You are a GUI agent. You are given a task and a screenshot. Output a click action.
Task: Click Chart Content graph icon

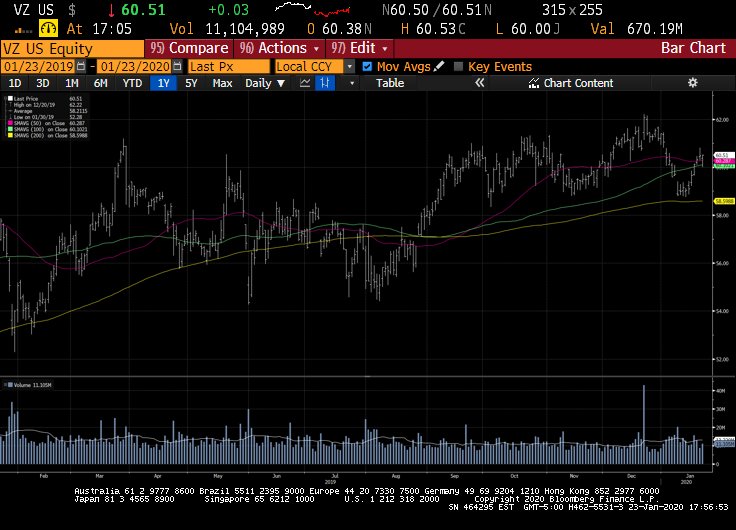[534, 83]
